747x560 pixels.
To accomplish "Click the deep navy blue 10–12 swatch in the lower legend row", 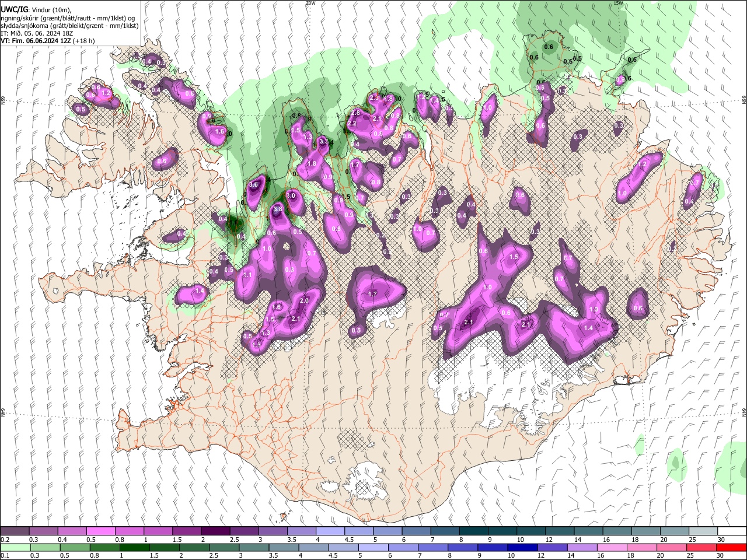I will pos(522,547).
